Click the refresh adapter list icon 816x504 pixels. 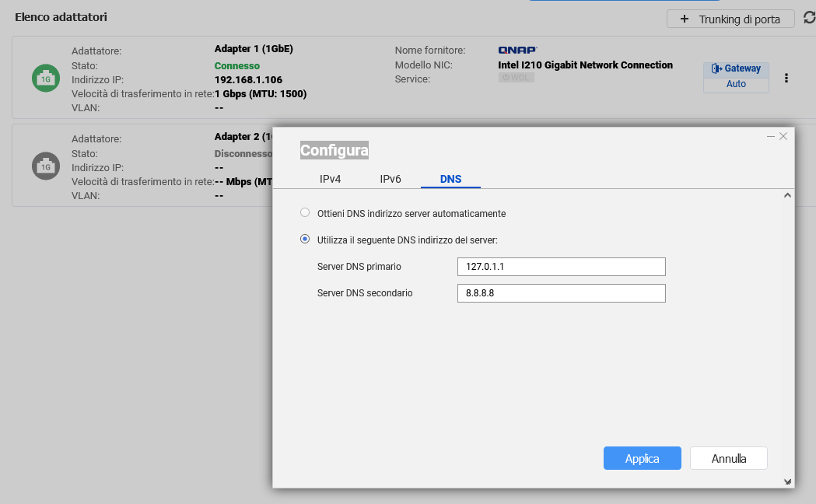pyautogui.click(x=808, y=19)
